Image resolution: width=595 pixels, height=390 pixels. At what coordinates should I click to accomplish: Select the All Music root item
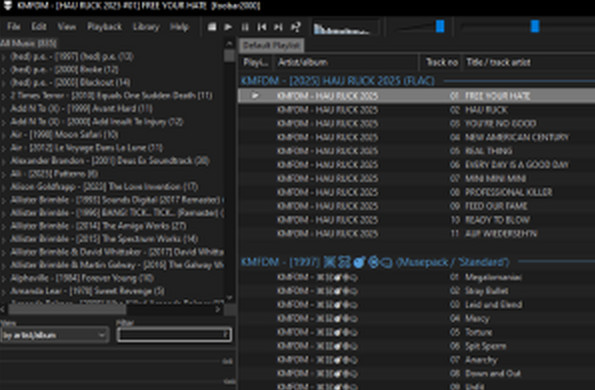point(28,43)
